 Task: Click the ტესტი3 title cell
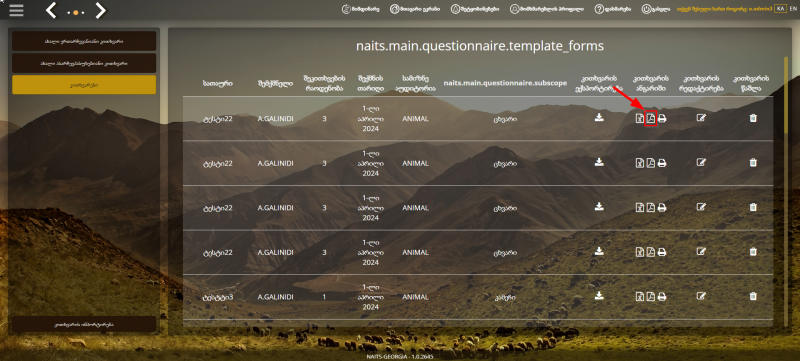(217, 296)
